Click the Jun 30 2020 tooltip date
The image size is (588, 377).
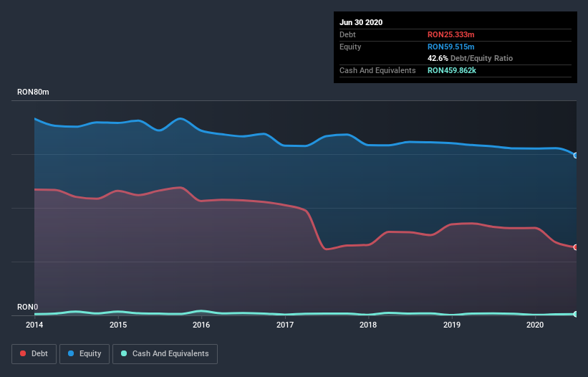(361, 22)
